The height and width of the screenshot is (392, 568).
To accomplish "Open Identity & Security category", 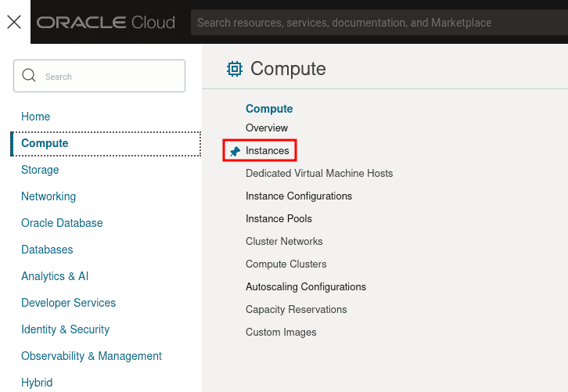I will [x=65, y=329].
